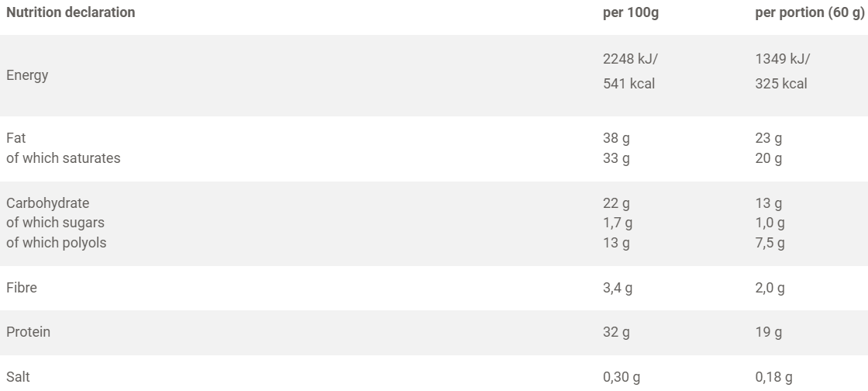Click the Fibre row label
This screenshot has width=868, height=391.
(22, 288)
